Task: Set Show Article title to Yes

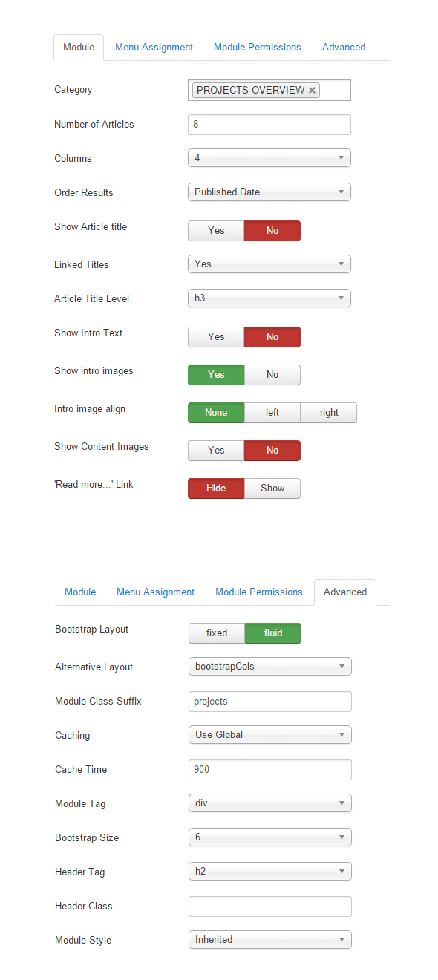Action: pos(216,231)
